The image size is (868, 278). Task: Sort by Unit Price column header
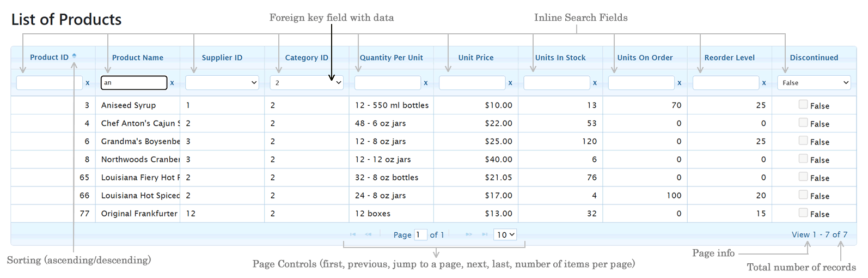(x=476, y=58)
